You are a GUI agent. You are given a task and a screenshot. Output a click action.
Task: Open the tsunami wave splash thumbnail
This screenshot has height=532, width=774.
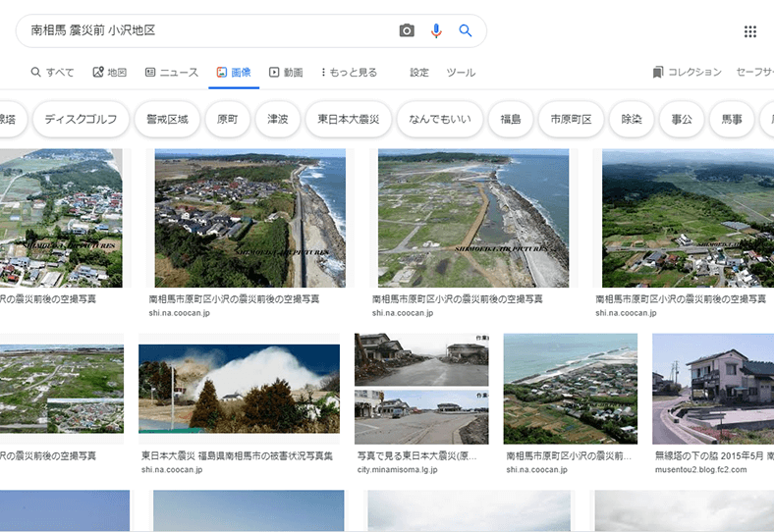pos(239,388)
